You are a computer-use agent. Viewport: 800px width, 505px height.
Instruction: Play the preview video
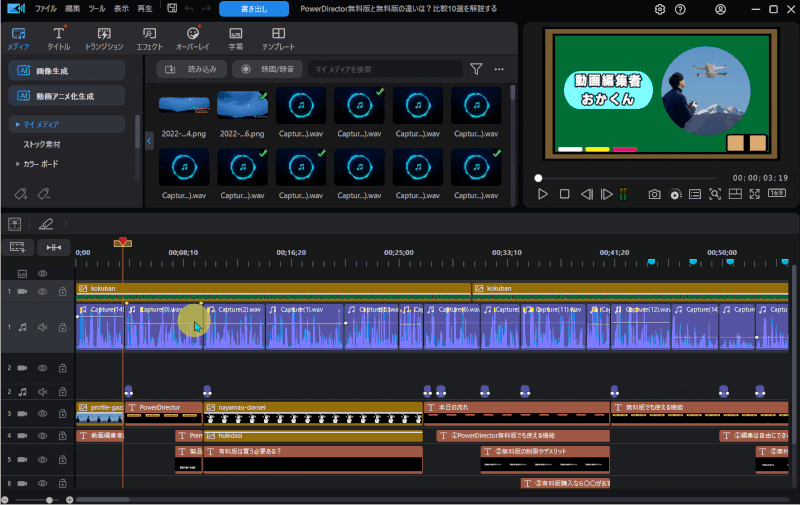543,194
